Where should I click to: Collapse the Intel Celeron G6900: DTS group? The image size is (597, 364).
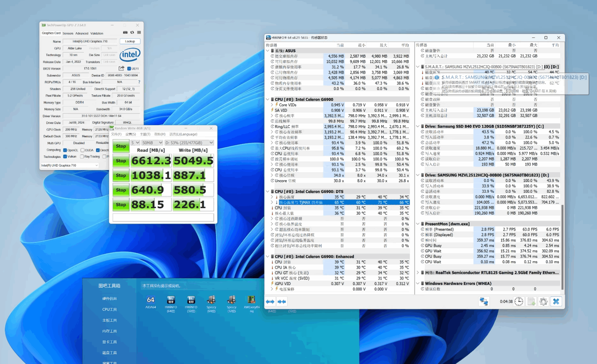[x=268, y=192]
